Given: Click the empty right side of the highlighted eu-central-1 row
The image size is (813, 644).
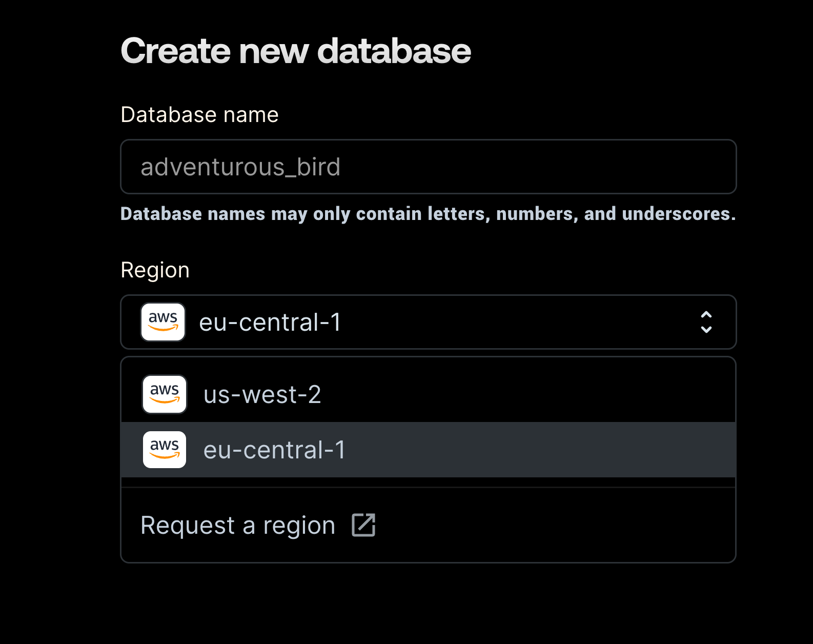Looking at the screenshot, I should (x=564, y=450).
